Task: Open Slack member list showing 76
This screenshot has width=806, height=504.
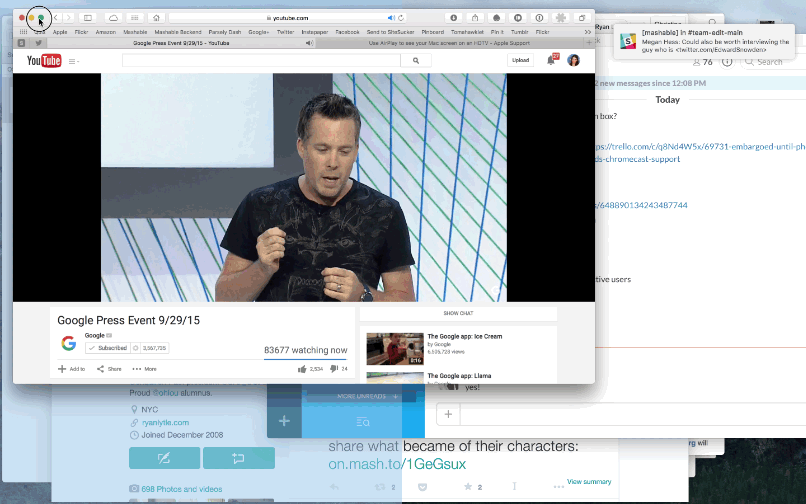Action: tap(702, 62)
